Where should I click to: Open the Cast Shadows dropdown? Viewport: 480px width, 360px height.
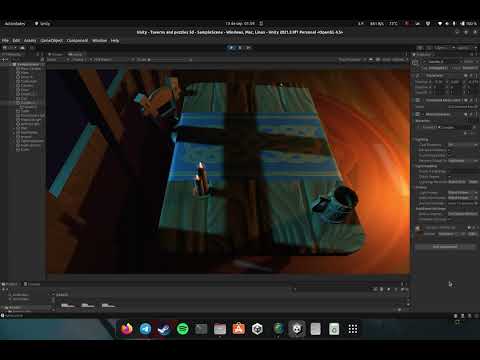[x=463, y=145]
